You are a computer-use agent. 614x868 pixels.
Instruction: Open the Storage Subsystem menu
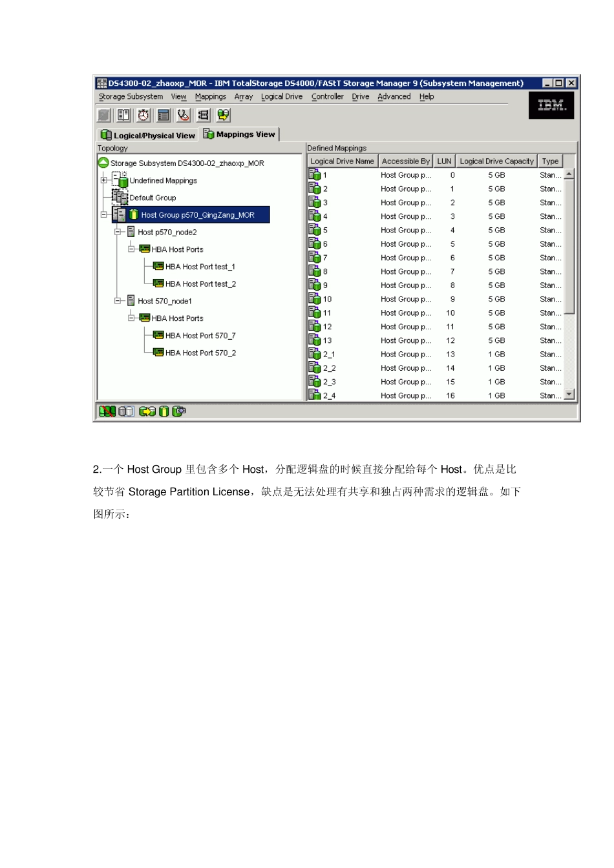tap(131, 97)
